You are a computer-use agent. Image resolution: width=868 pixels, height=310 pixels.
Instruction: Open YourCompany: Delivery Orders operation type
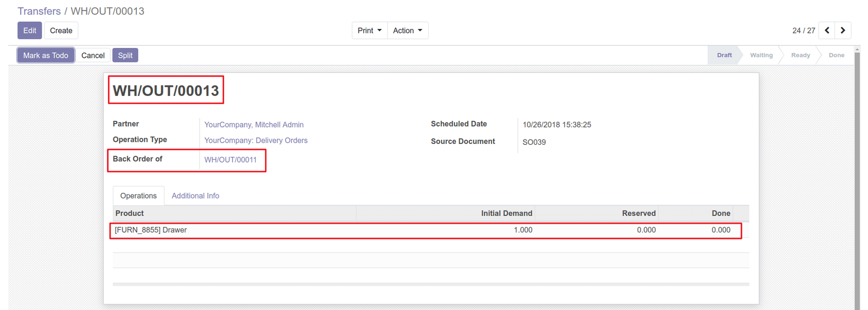[x=256, y=140]
